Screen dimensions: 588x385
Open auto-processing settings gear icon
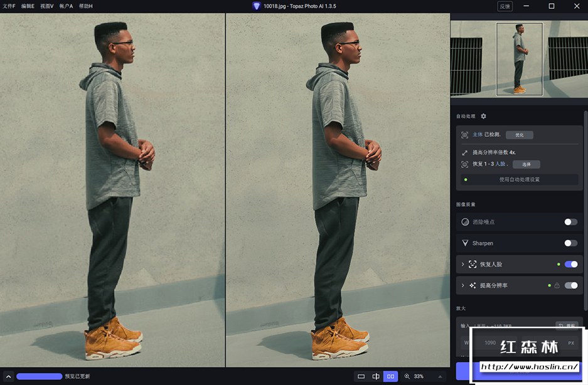(483, 116)
